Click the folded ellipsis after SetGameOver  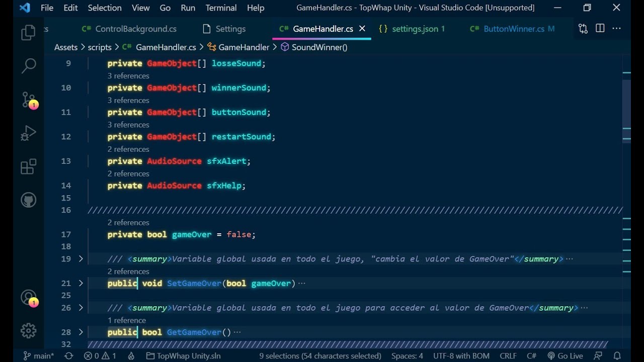[x=301, y=284]
